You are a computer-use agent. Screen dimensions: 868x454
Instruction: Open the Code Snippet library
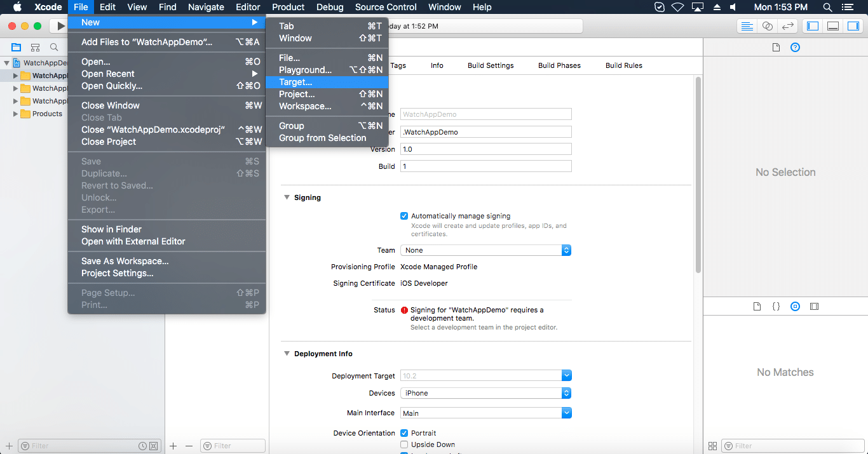[776, 306]
